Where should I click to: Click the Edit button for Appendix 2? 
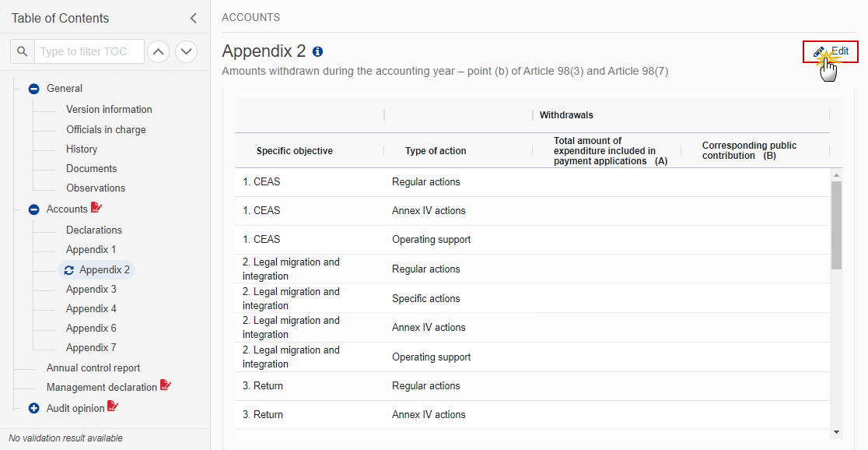(831, 51)
